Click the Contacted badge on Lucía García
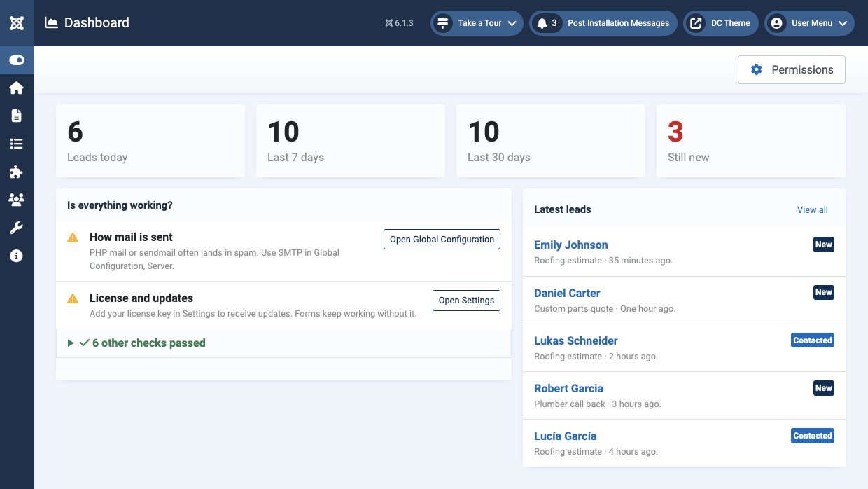The width and height of the screenshot is (868, 489). (x=813, y=436)
